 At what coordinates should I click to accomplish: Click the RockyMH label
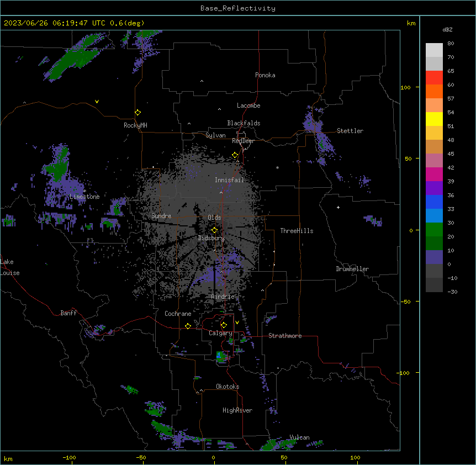tap(135, 125)
